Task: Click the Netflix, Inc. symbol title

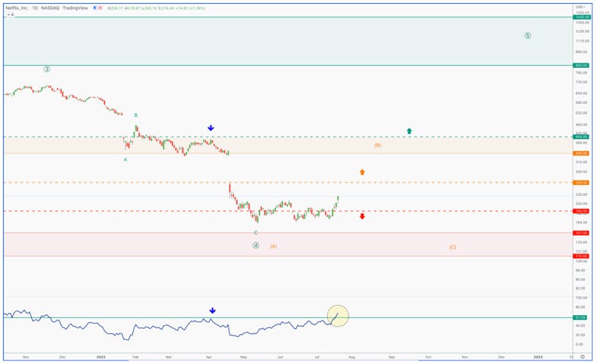Action: click(x=17, y=7)
